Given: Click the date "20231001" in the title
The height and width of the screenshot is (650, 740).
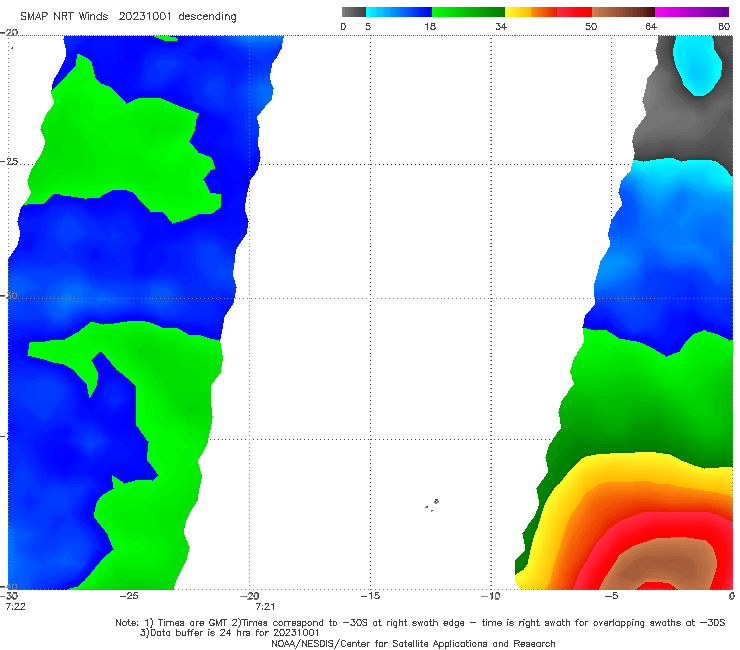Looking at the screenshot, I should (145, 16).
